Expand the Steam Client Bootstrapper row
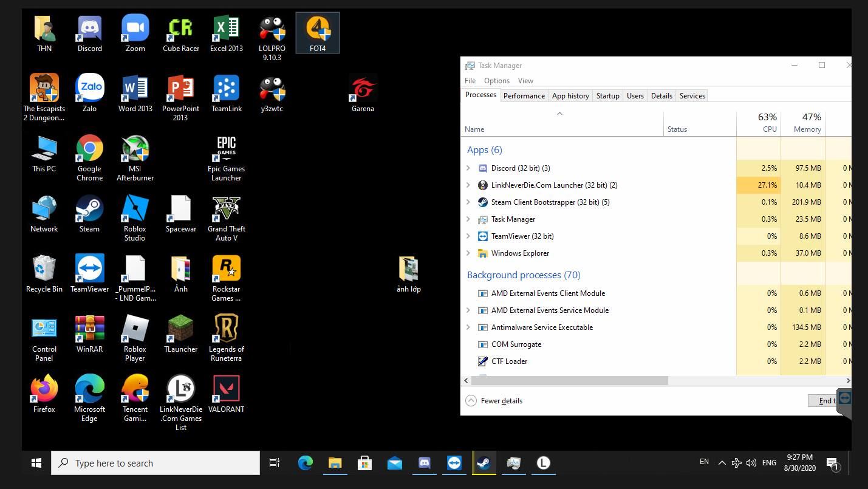 click(x=468, y=202)
